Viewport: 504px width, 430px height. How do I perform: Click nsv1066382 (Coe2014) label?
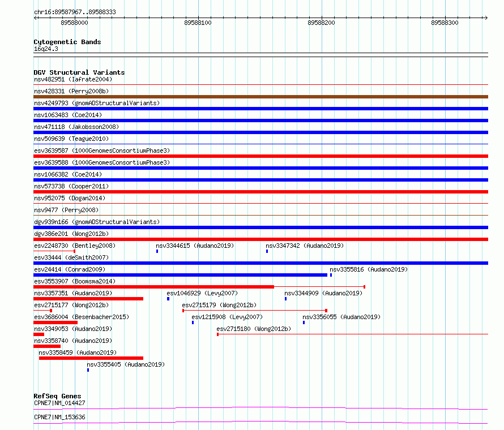(x=68, y=174)
